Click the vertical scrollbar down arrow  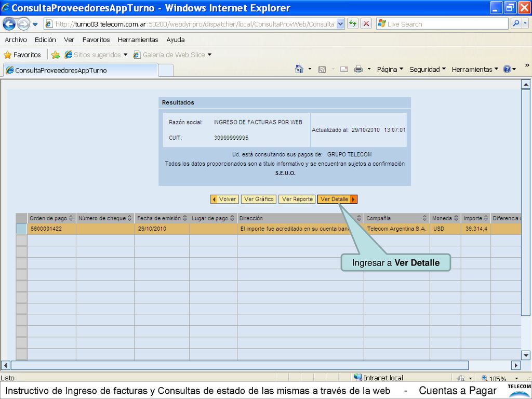coord(526,355)
